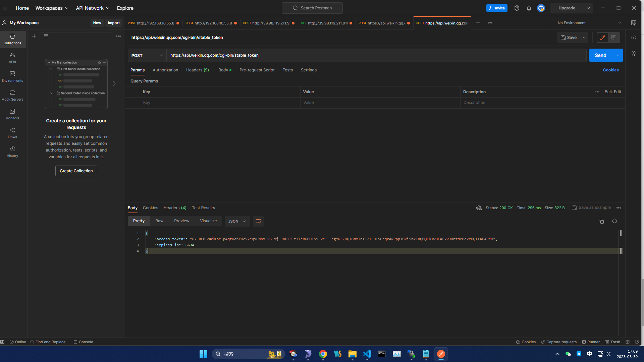644x362 pixels.
Task: Expand the Send button dropdown arrow
Action: 618,55
